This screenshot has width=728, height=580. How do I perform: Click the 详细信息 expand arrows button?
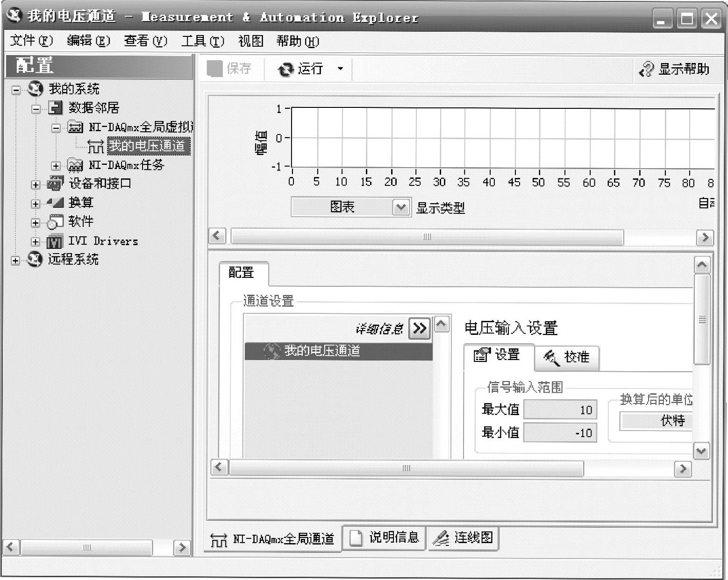[420, 328]
